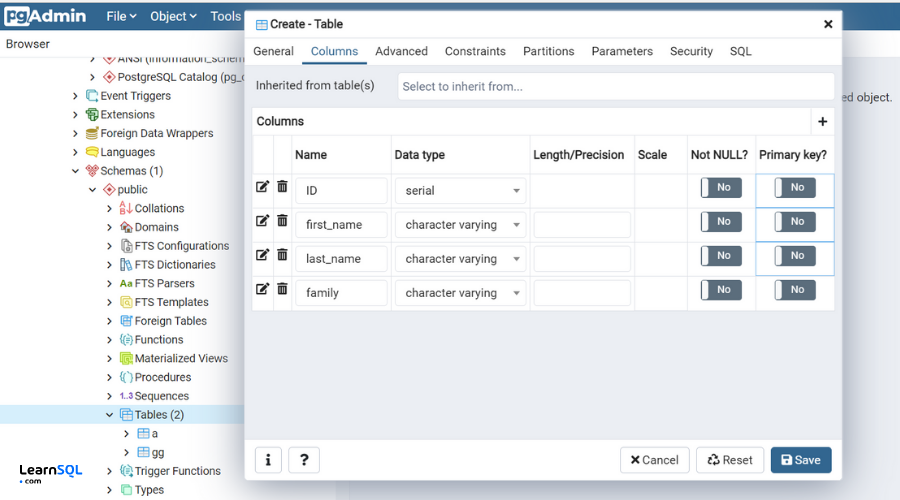Delete the first_name column row
Screen dimensions: 900x500
point(282,220)
